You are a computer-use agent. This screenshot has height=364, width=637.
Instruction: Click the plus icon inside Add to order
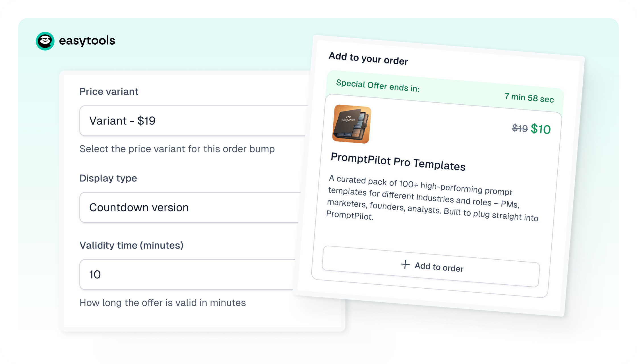[x=405, y=265]
